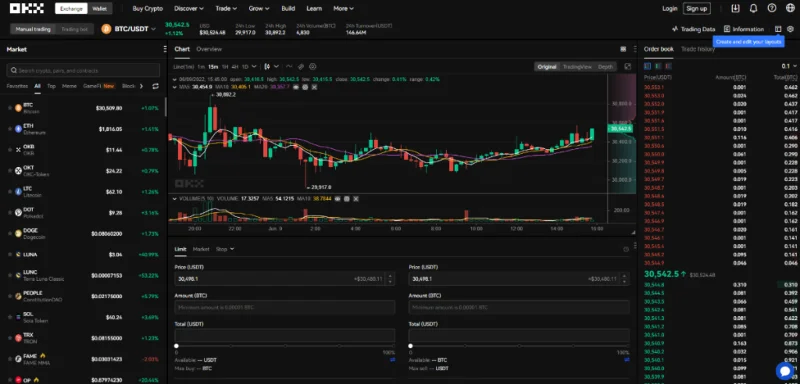Open the layout editor icon

click(x=778, y=29)
